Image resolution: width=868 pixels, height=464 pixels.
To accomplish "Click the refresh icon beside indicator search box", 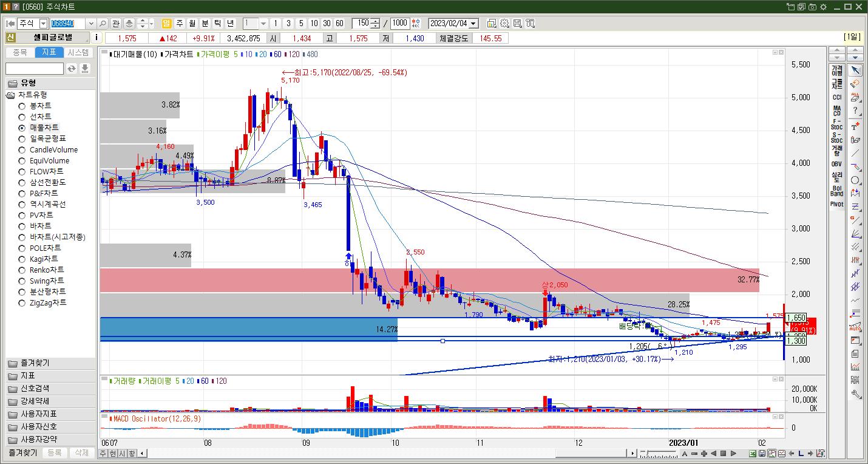I will click(72, 69).
